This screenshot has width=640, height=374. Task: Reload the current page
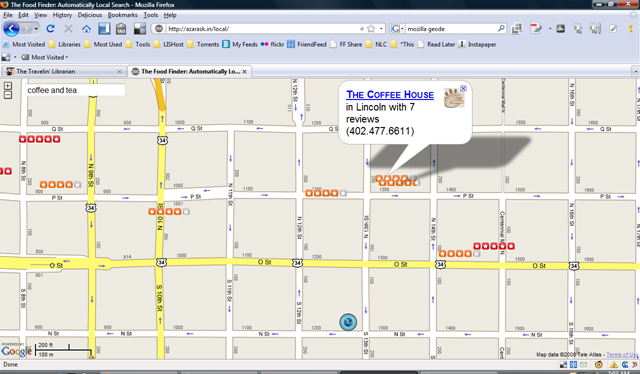pyautogui.click(x=51, y=29)
